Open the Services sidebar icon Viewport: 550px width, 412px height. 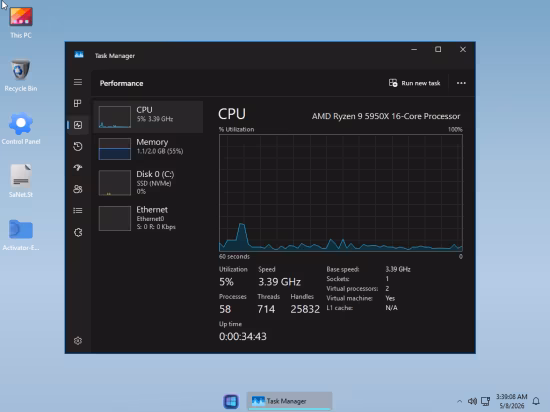(x=78, y=232)
